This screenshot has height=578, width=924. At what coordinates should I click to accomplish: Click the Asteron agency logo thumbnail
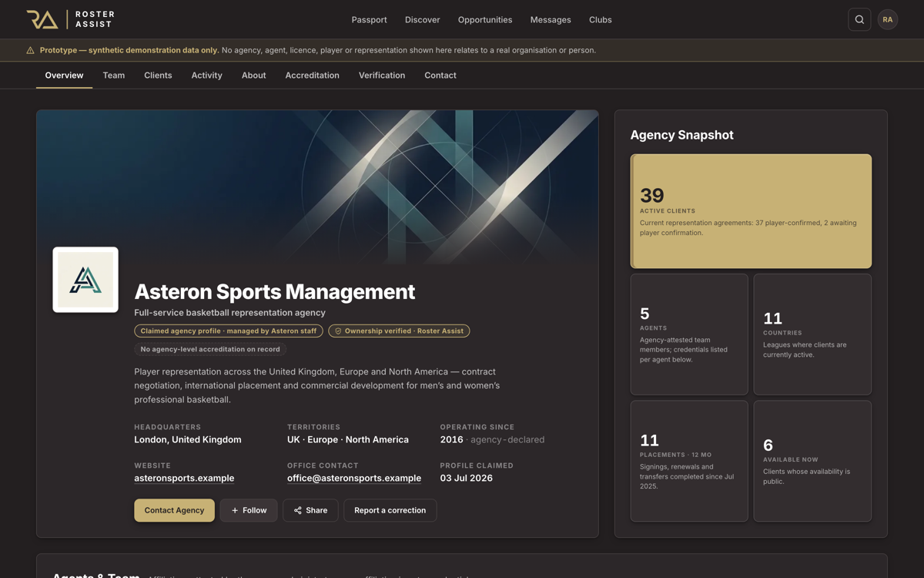(x=85, y=280)
